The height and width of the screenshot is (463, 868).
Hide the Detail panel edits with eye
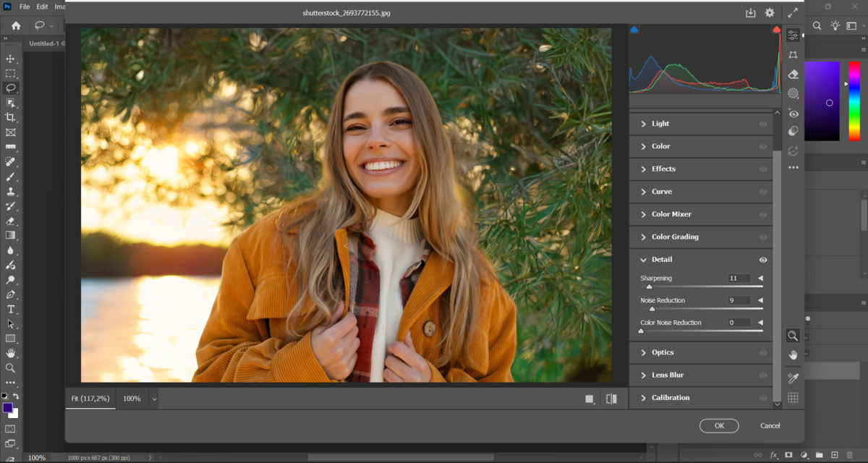(x=762, y=260)
